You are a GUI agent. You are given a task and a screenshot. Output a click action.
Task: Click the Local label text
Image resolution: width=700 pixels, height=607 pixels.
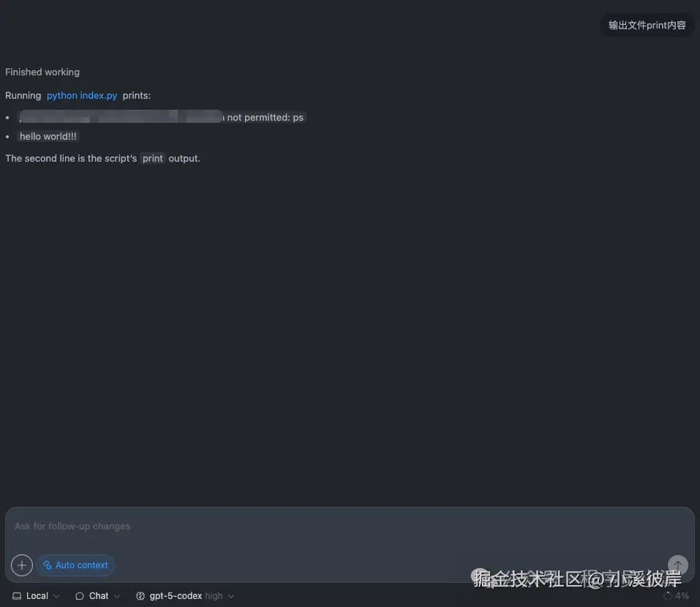(37, 596)
